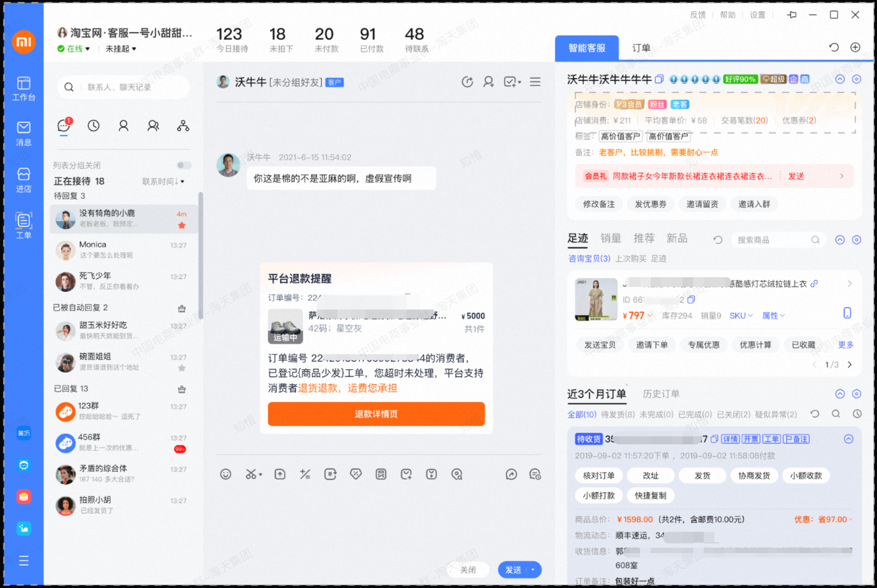Show the organization tree icon

[183, 126]
